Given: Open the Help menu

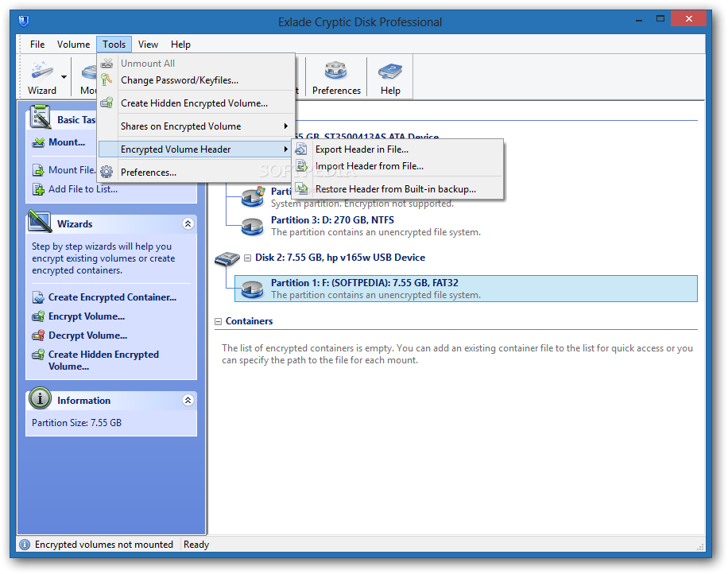Looking at the screenshot, I should (180, 44).
